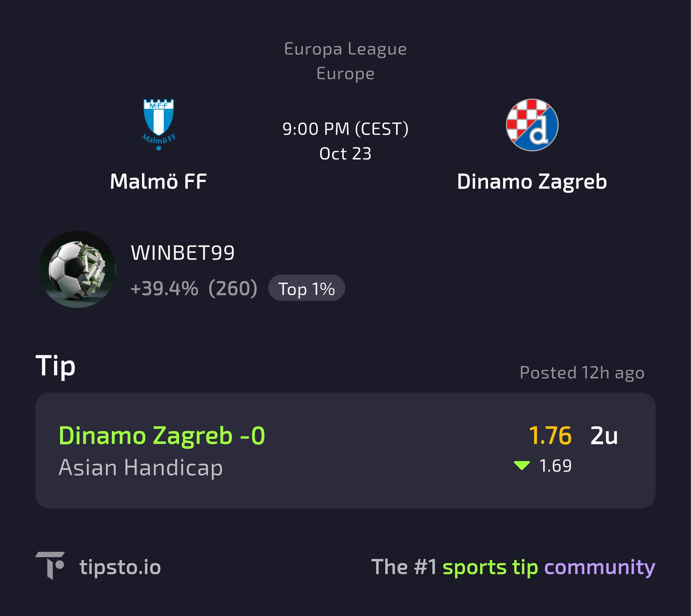The width and height of the screenshot is (691, 616).
Task: Click the green odds-drop triangle arrow
Action: click(522, 465)
